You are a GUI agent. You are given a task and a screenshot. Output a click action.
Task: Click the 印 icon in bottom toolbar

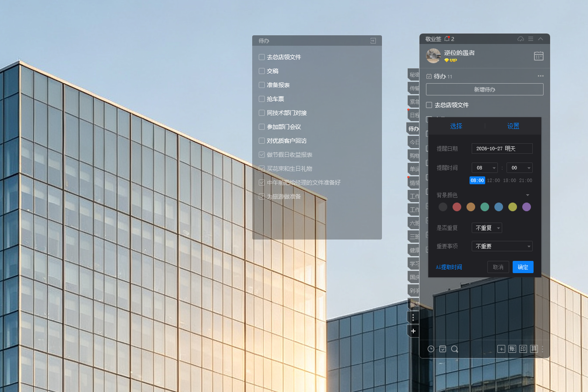click(523, 349)
